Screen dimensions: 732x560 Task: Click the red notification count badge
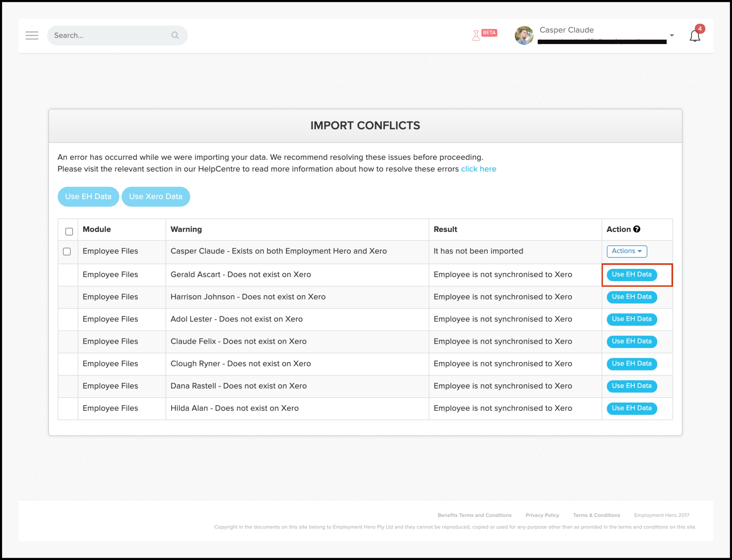(x=700, y=29)
